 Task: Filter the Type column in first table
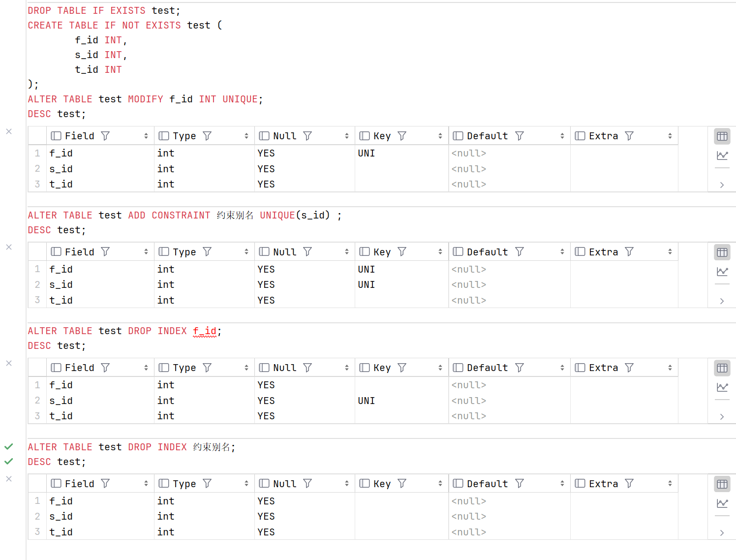207,136
